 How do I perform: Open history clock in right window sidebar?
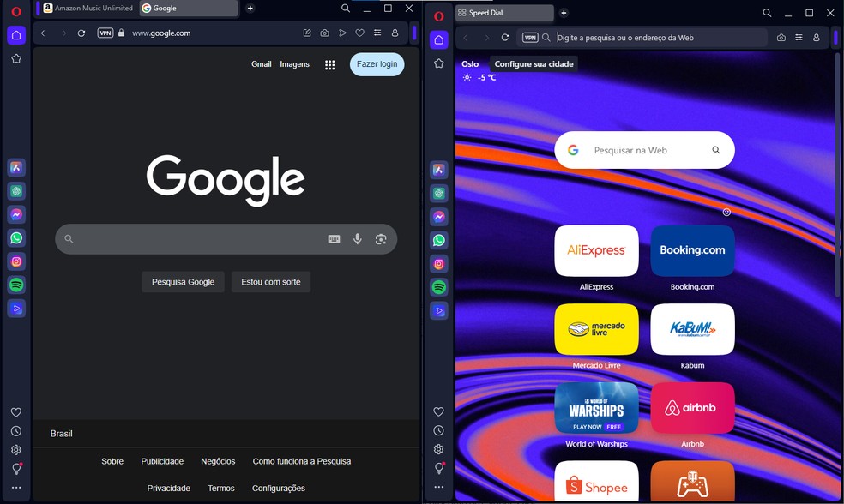click(x=438, y=430)
